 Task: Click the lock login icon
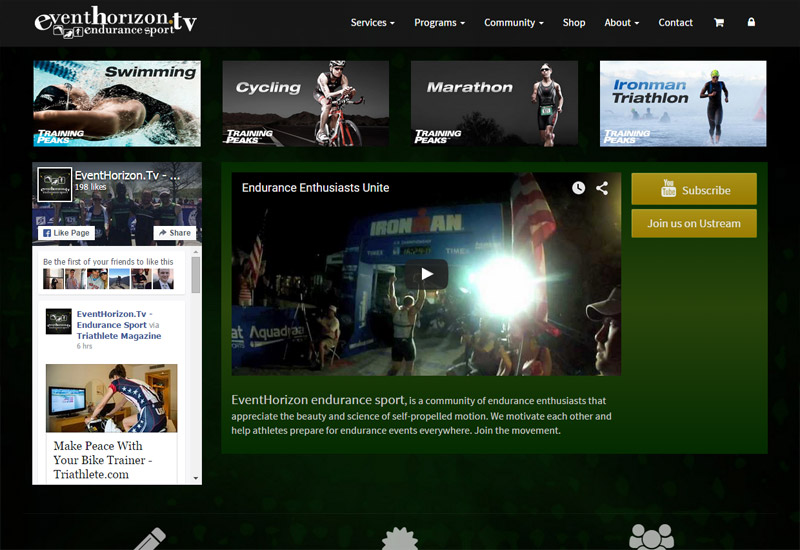pyautogui.click(x=751, y=22)
